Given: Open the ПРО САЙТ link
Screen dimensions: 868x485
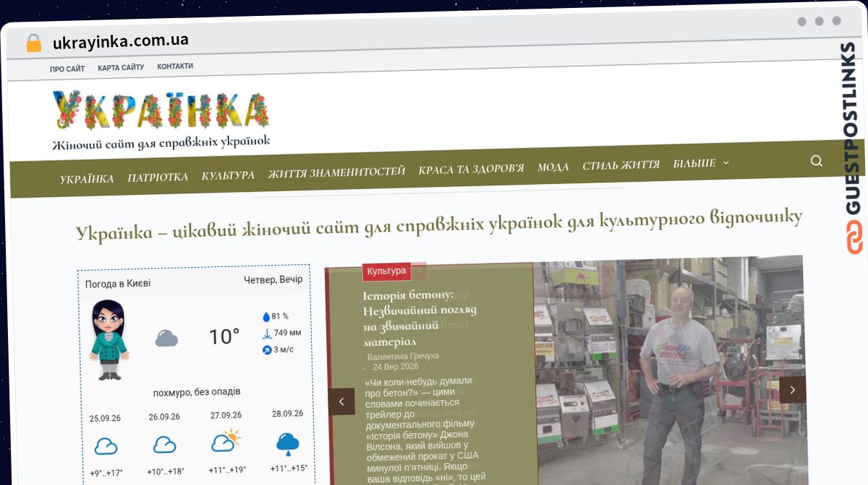Looking at the screenshot, I should [x=67, y=69].
